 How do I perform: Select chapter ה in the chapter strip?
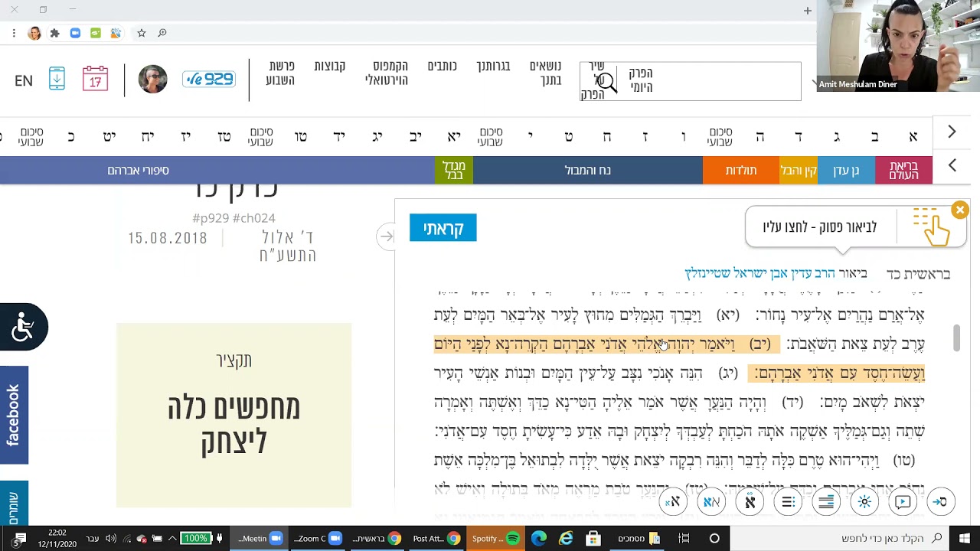click(759, 136)
